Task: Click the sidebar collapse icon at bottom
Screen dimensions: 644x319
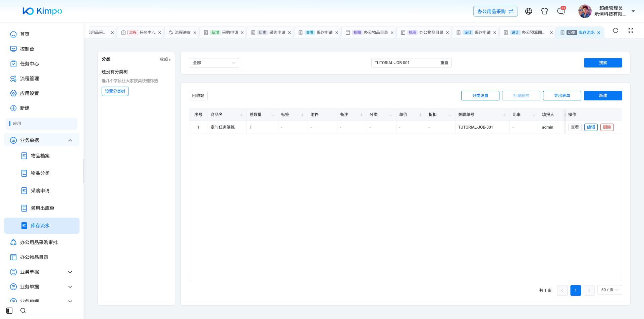Action: [9, 311]
